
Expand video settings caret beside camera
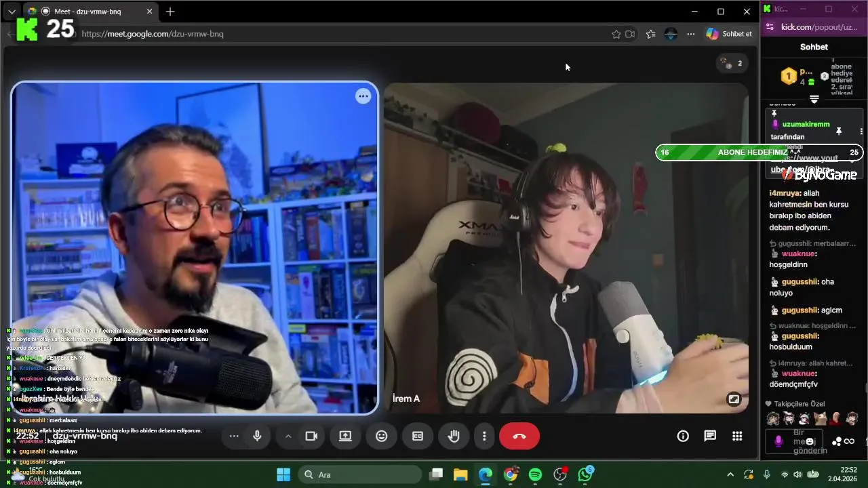(x=288, y=436)
